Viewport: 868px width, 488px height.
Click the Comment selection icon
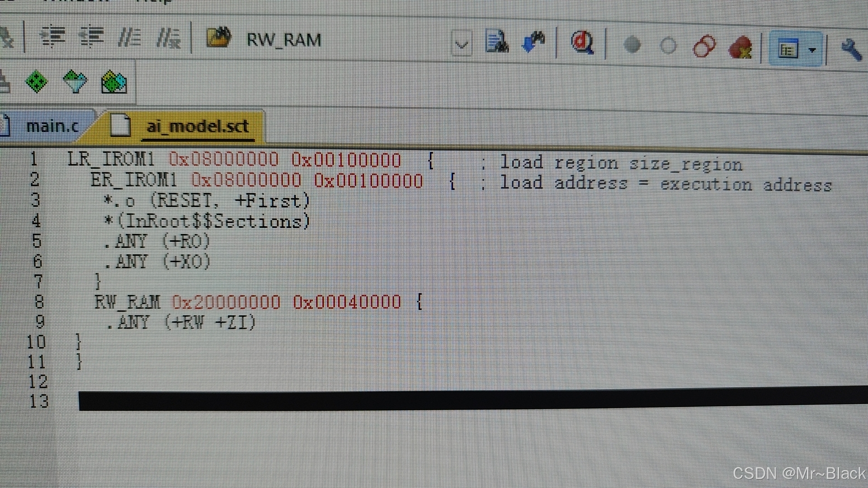tap(130, 38)
